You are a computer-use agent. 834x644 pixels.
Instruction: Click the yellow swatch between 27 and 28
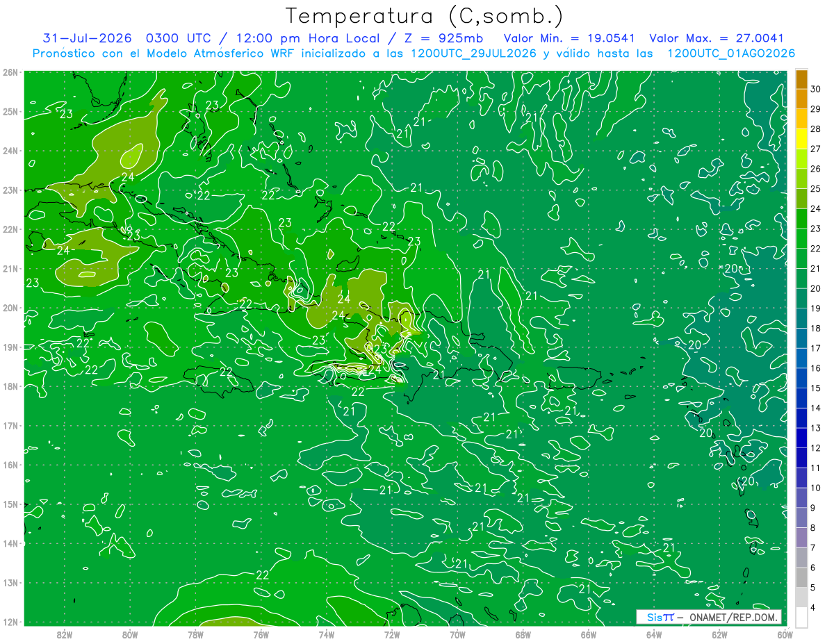click(x=801, y=139)
